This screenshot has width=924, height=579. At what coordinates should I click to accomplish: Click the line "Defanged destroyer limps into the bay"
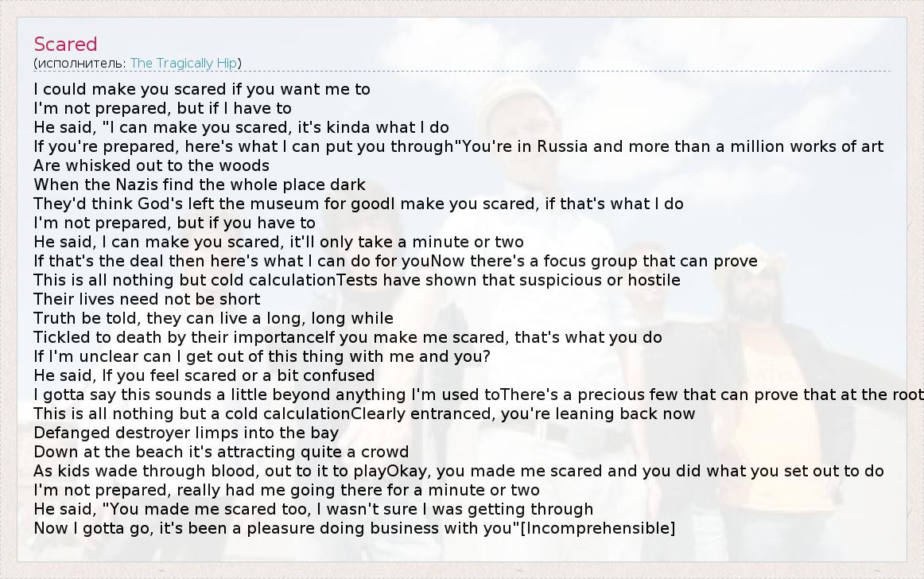[186, 433]
